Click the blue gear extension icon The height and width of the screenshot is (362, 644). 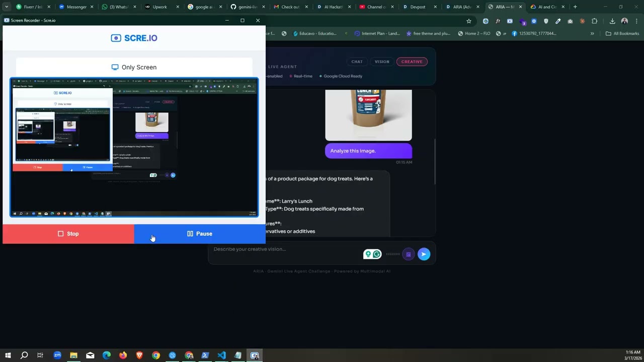tap(534, 21)
